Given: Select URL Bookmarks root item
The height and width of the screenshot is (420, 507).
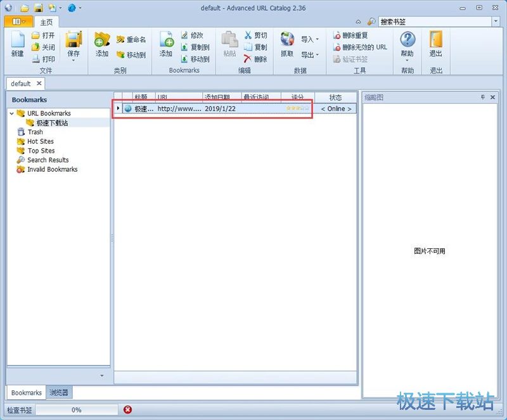Looking at the screenshot, I should (x=49, y=113).
